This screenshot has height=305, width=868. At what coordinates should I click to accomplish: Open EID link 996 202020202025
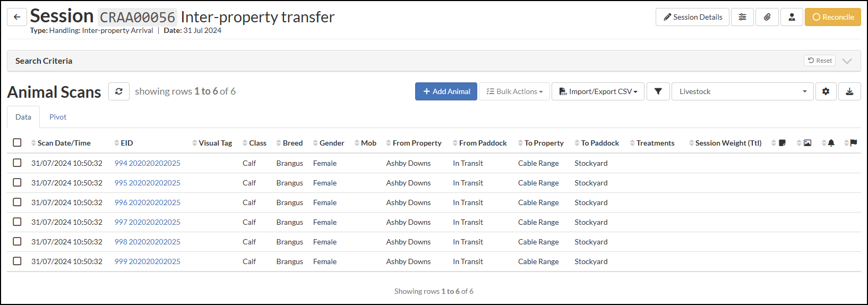tap(148, 202)
